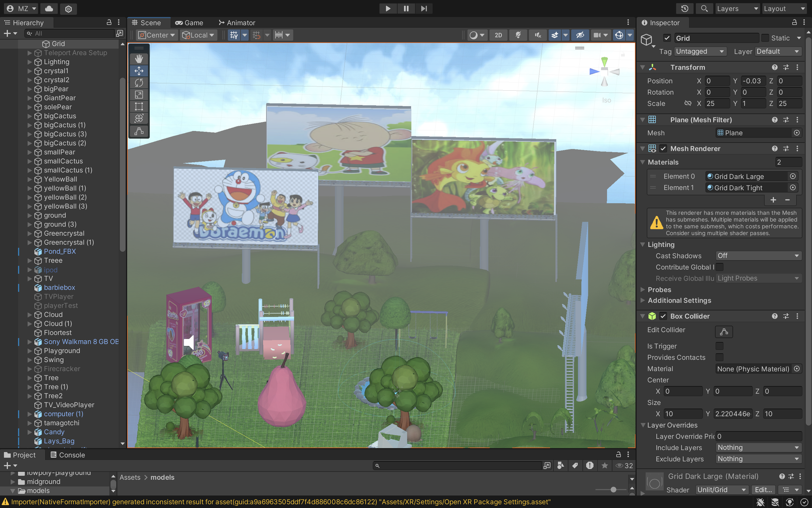Enable the Is Trigger checkbox
The image size is (812, 508).
point(720,346)
